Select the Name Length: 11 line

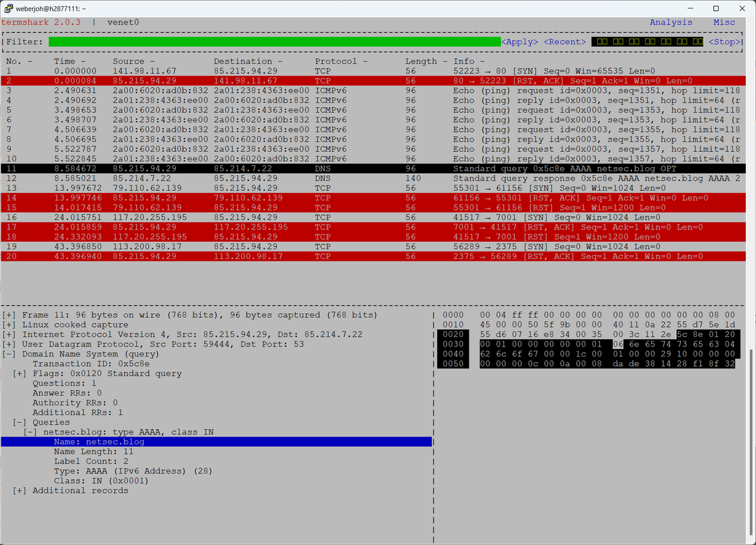pos(93,452)
